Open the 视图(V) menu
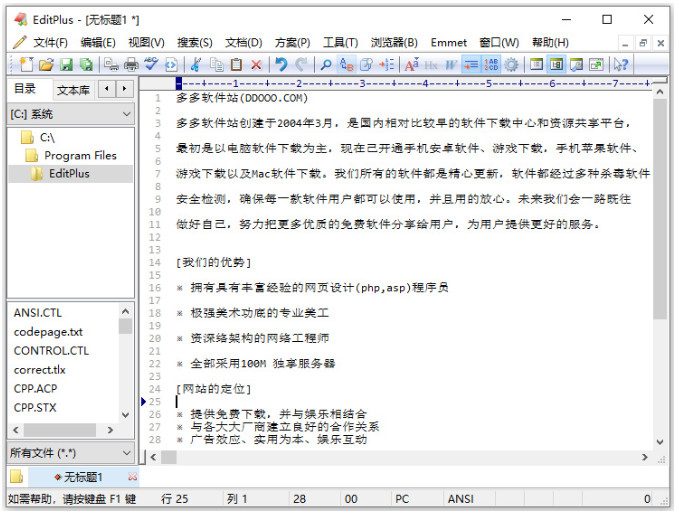Viewport: 679px width, 518px height. coord(146,42)
